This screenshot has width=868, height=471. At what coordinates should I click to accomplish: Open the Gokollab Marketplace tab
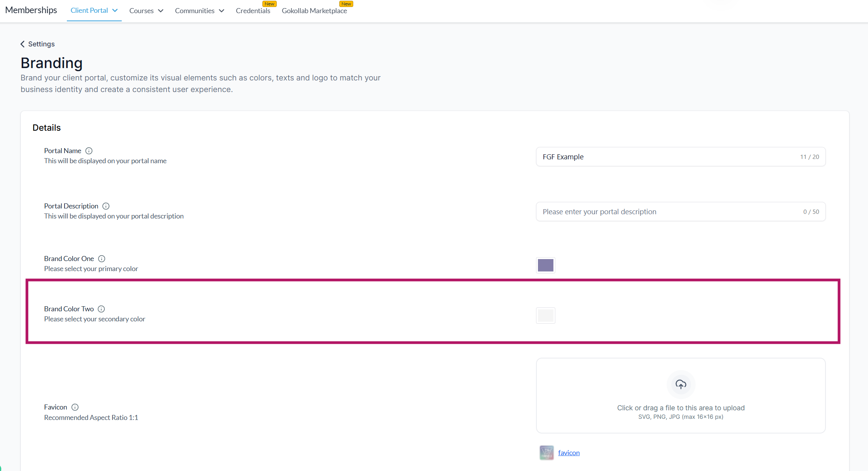tap(314, 11)
